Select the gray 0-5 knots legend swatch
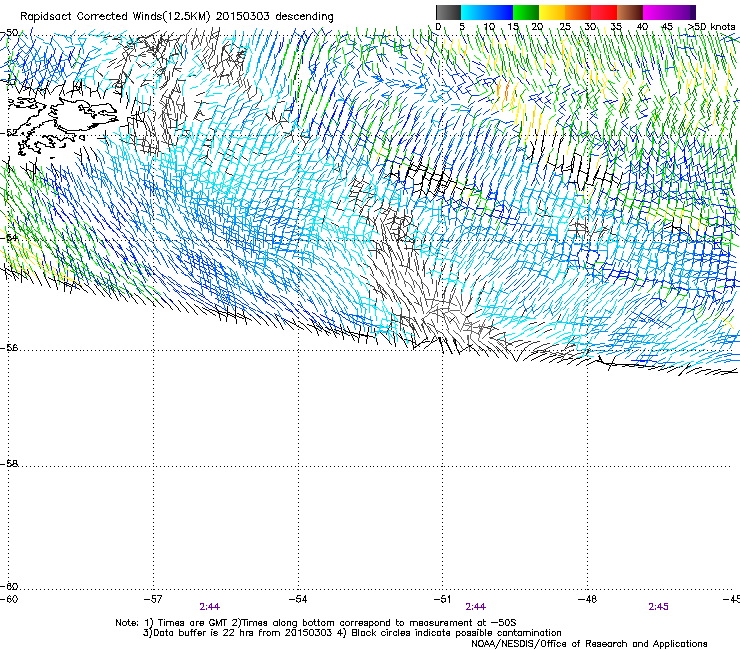 [x=448, y=12]
